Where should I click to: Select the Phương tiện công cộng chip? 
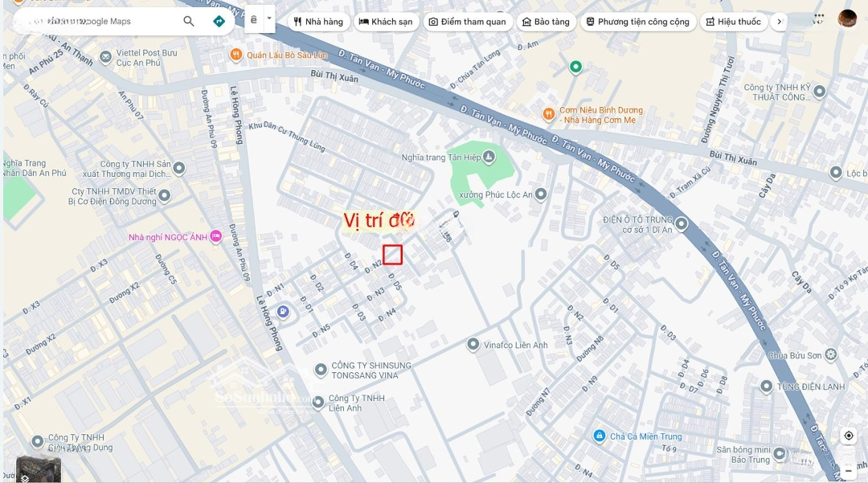637,22
